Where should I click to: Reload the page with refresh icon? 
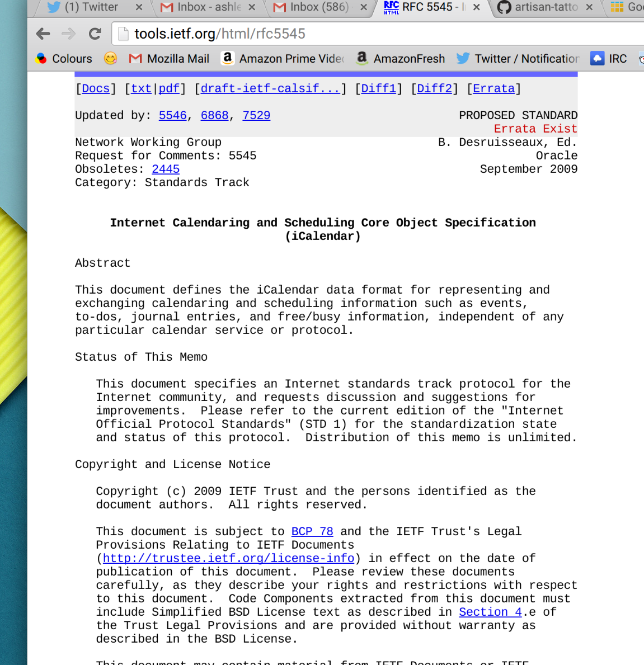pos(95,34)
